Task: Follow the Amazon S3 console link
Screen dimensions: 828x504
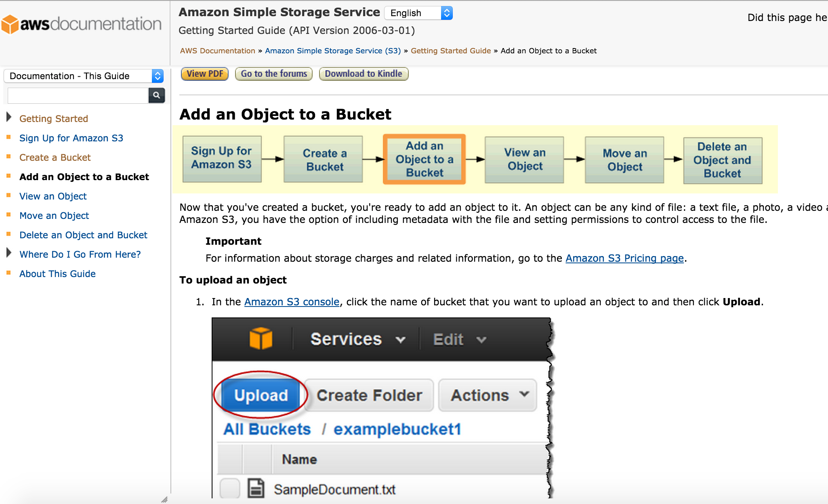Action: 292,302
